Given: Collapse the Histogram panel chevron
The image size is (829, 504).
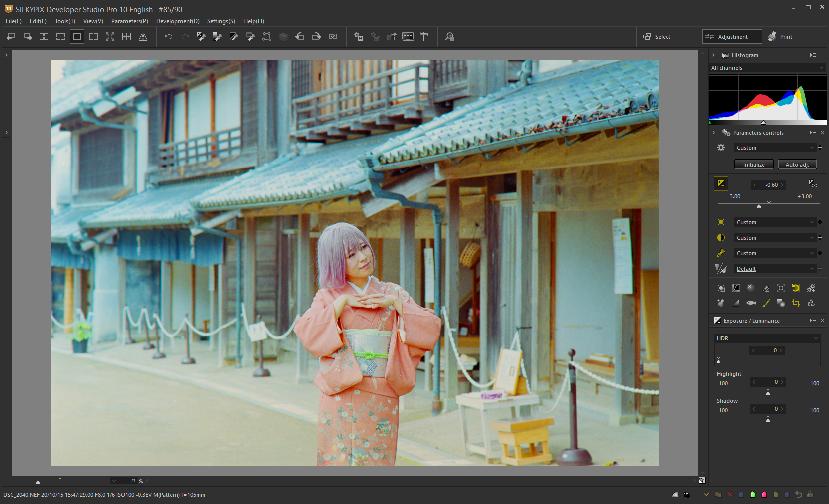Looking at the screenshot, I should [x=714, y=55].
